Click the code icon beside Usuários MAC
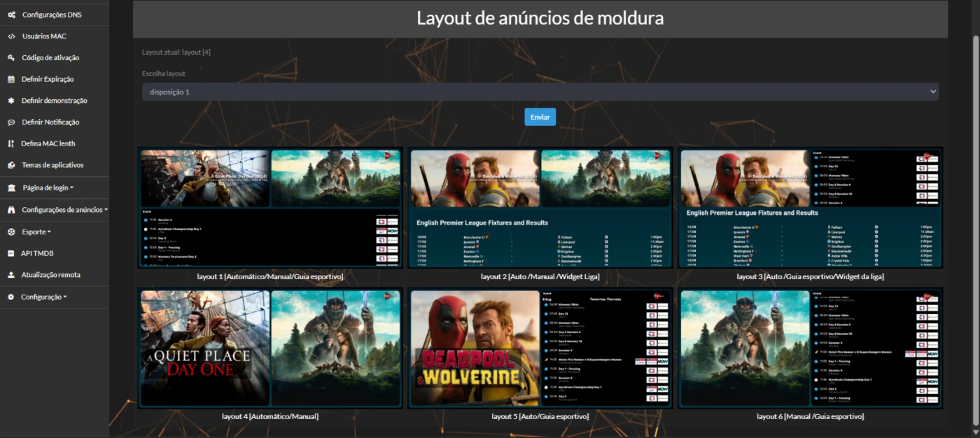Screen dimensions: 980x438 tap(11, 36)
